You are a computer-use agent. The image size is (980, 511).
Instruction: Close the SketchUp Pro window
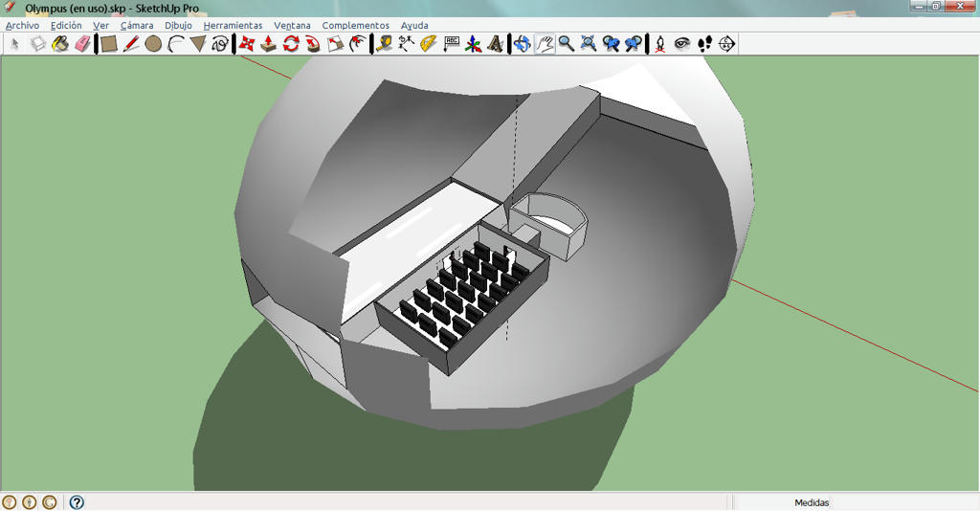click(961, 6)
